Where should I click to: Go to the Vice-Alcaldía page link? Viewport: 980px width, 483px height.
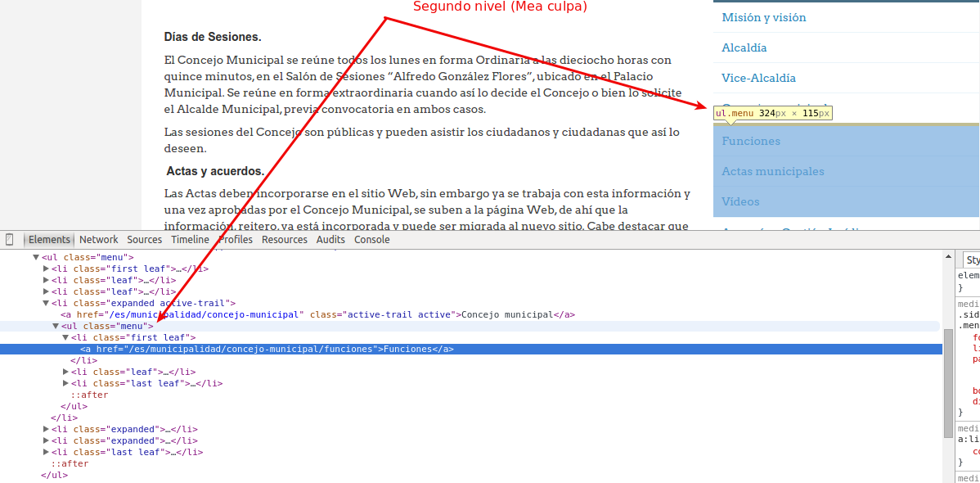click(x=758, y=78)
